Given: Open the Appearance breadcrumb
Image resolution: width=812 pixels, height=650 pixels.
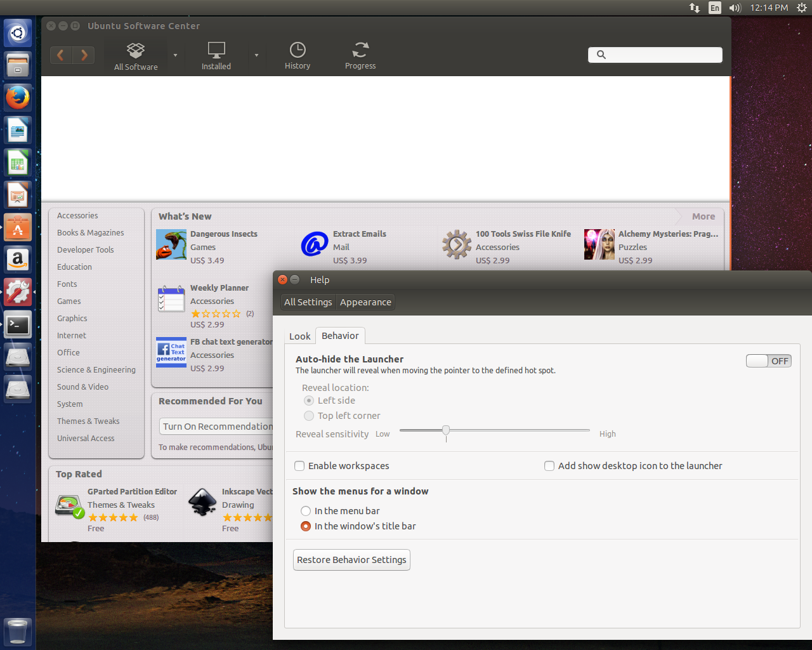Looking at the screenshot, I should (365, 302).
